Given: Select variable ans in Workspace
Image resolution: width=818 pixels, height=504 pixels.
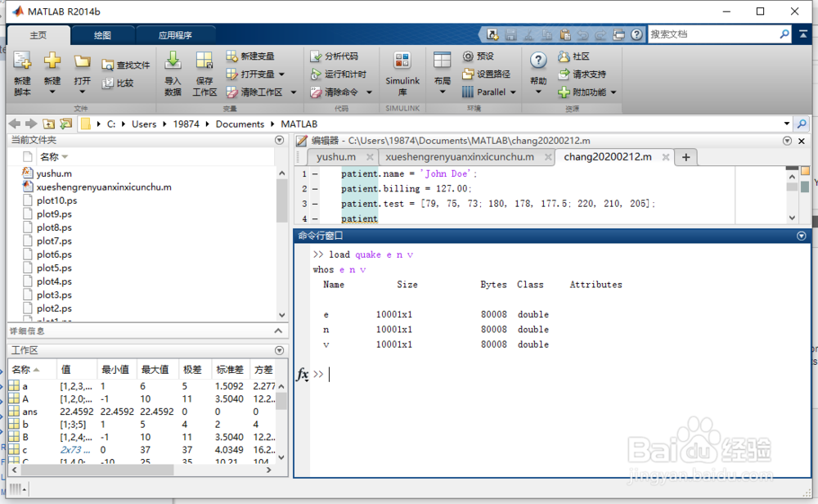Looking at the screenshot, I should (29, 412).
